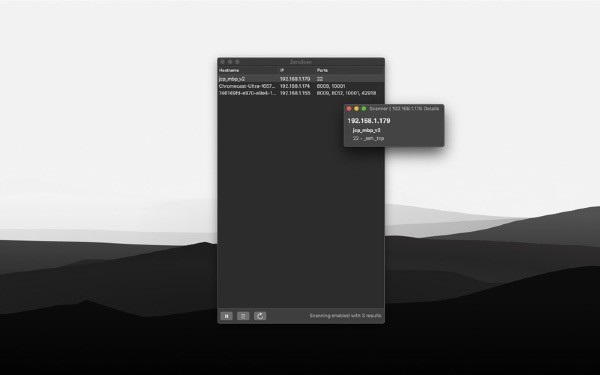The width and height of the screenshot is (600, 375).
Task: Sort results by the Ports column header
Action: click(x=349, y=70)
